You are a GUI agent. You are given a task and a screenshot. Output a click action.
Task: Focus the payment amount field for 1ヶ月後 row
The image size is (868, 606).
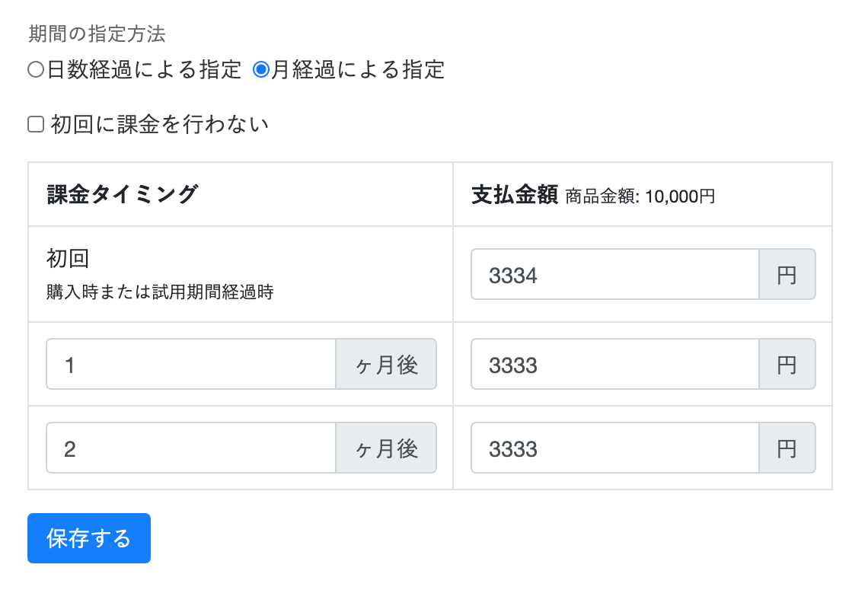(x=614, y=365)
